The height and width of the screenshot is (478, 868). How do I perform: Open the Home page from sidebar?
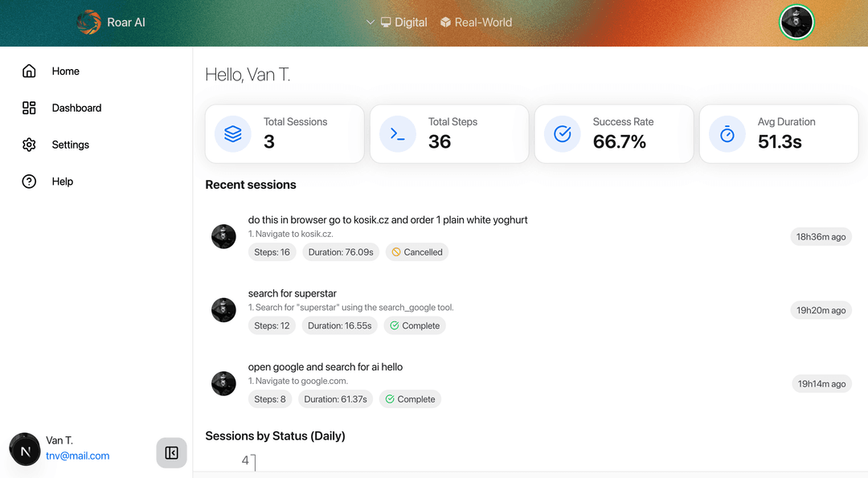pos(65,71)
